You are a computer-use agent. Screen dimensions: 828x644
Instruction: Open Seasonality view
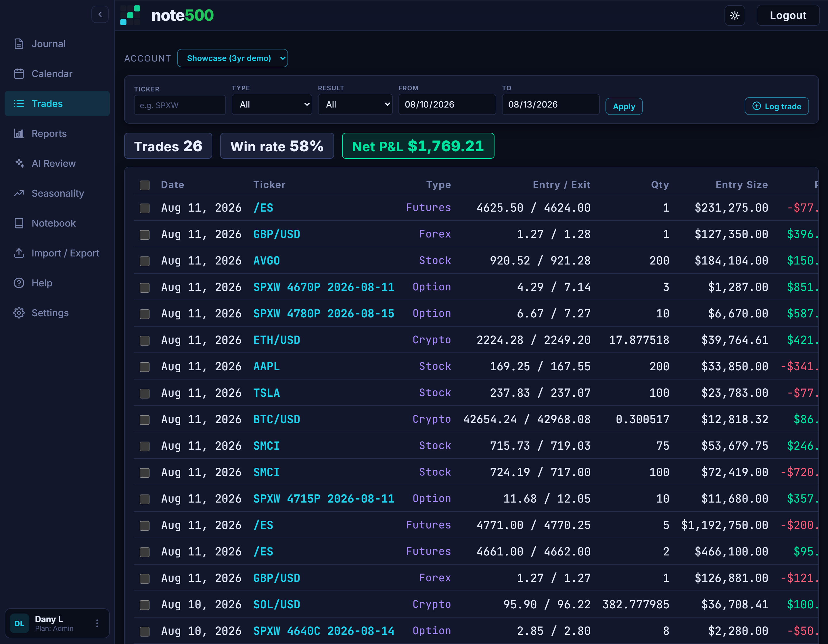(57, 193)
